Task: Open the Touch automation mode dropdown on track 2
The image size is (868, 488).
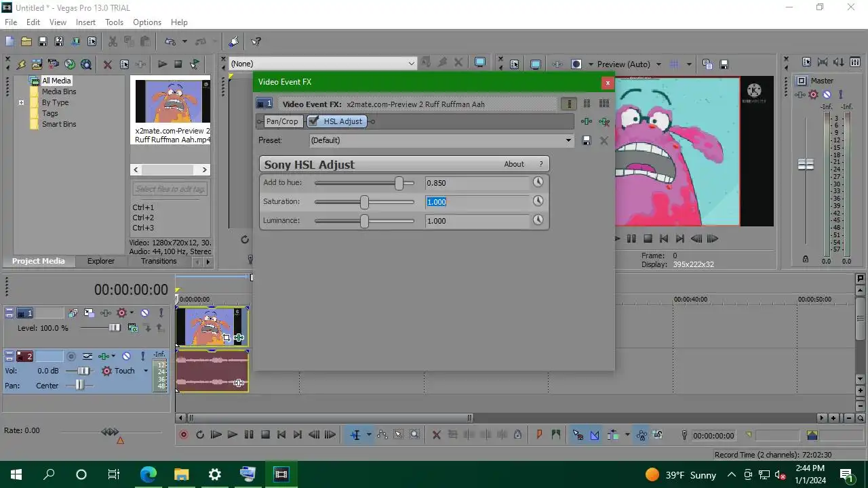Action: [x=145, y=371]
